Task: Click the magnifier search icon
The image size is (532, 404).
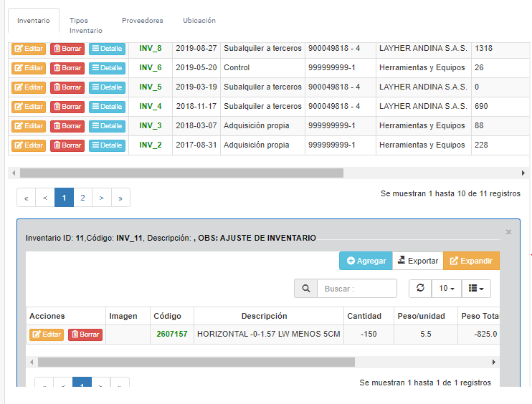Action: click(306, 289)
